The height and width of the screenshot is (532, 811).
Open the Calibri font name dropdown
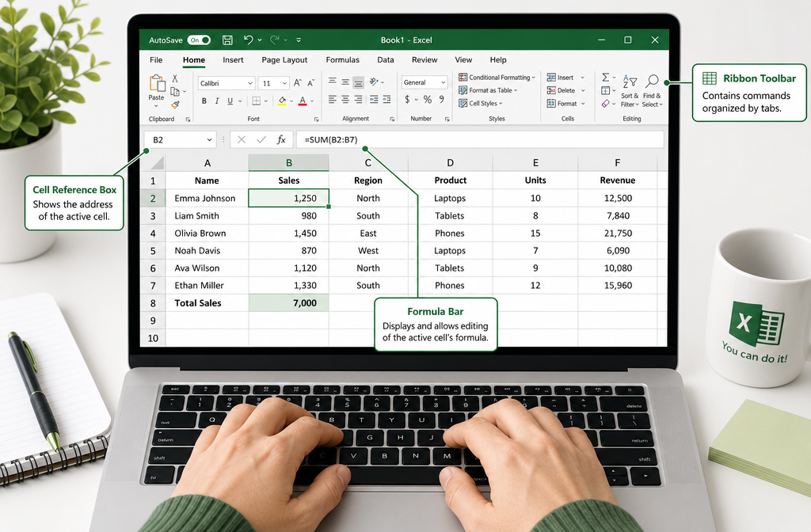[249, 83]
